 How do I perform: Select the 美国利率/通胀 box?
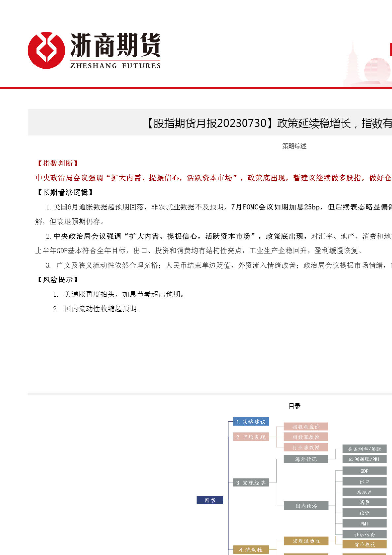(364, 449)
